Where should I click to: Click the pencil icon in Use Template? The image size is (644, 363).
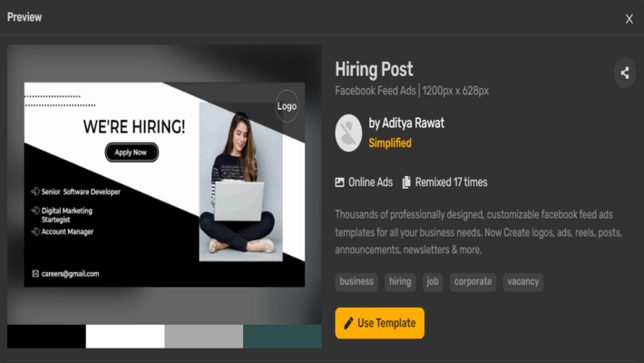pyautogui.click(x=348, y=323)
